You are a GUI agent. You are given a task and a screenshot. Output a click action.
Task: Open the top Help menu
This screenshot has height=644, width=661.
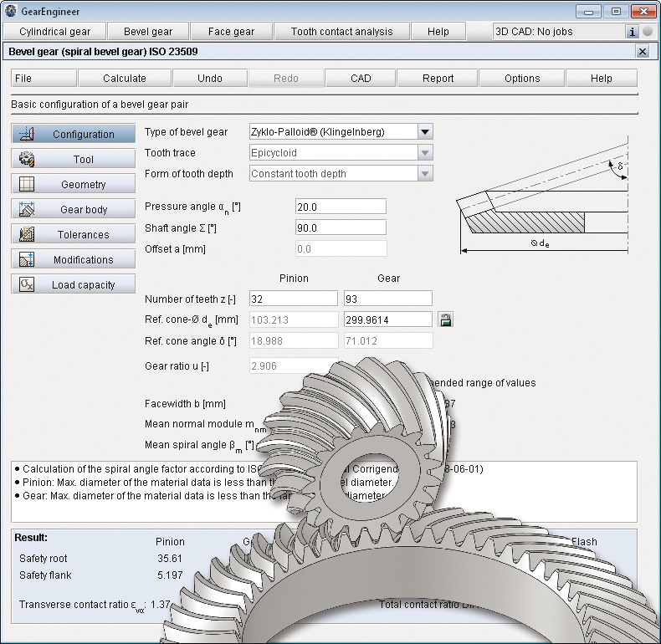(x=438, y=32)
